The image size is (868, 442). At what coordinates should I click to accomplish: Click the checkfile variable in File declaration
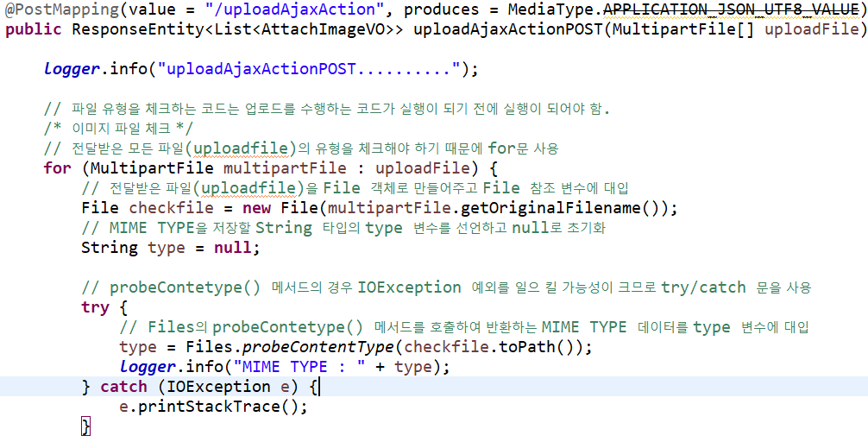click(171, 208)
